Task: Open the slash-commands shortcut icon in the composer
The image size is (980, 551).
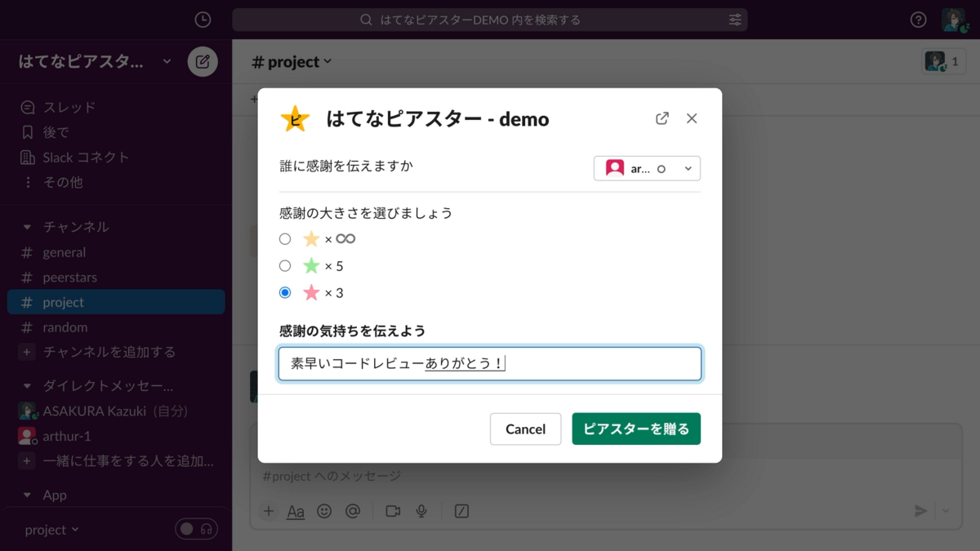Action: click(x=462, y=511)
